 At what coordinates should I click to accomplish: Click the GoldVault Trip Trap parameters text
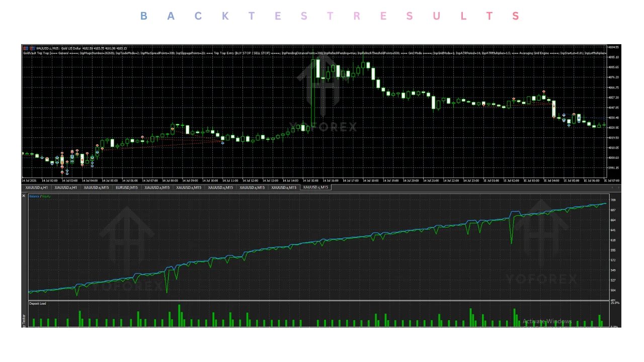(x=314, y=52)
